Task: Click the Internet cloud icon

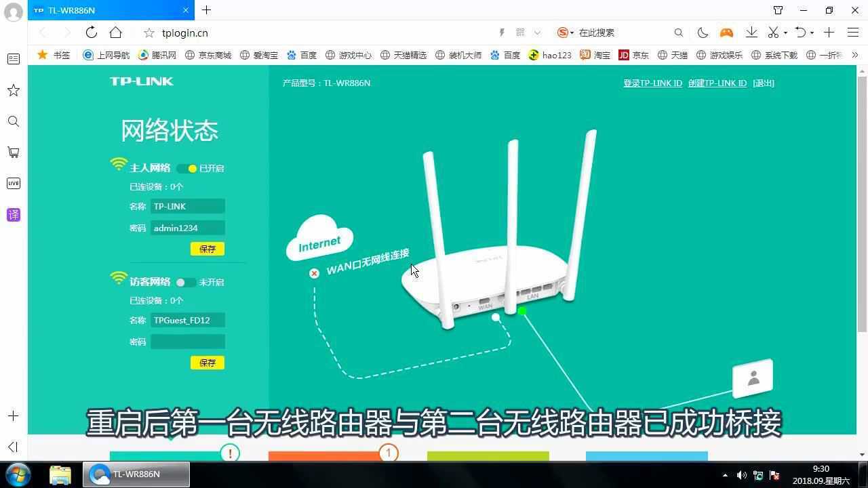Action: (x=319, y=239)
